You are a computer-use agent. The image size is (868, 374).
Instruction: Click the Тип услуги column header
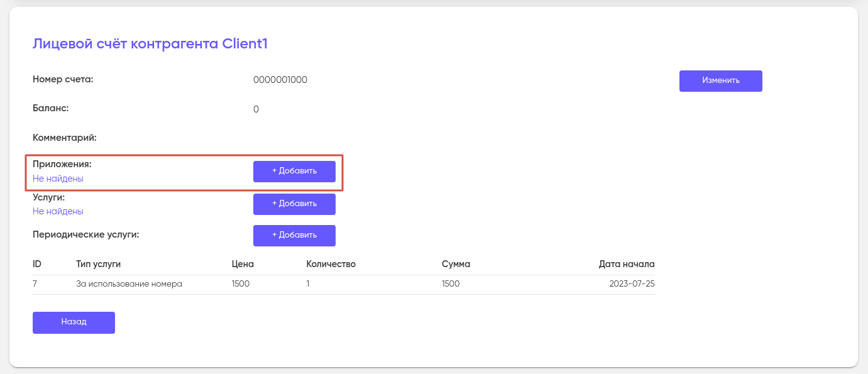pyautogui.click(x=98, y=264)
